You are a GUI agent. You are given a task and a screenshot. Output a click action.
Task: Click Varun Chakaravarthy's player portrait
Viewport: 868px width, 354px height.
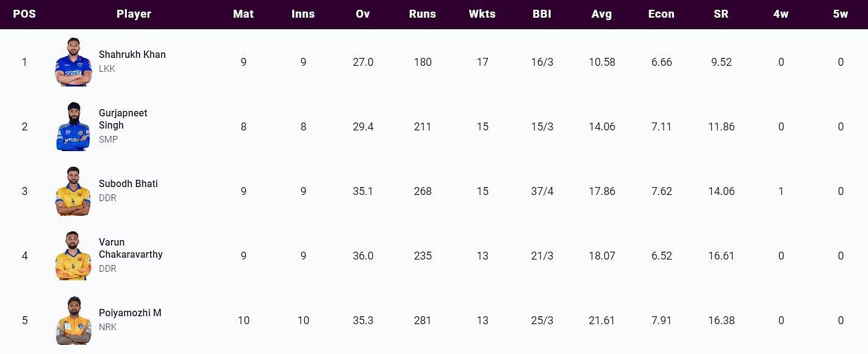point(73,256)
